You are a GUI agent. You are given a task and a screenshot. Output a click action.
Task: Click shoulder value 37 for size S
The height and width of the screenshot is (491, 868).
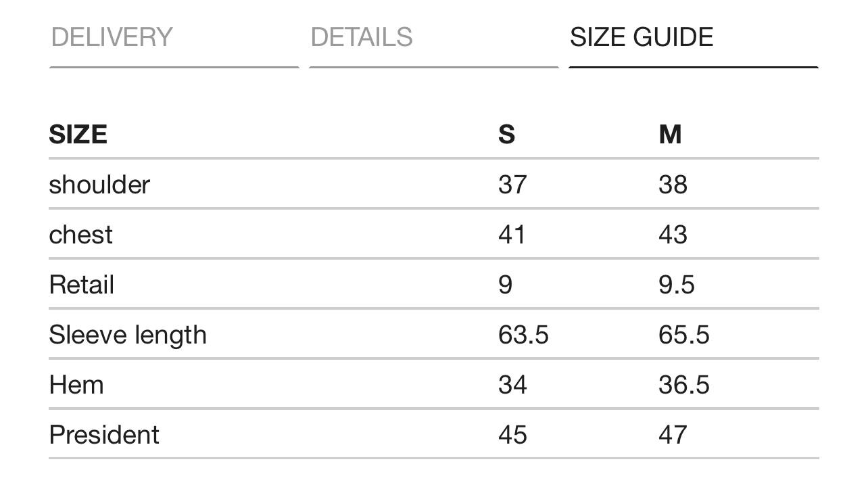512,185
